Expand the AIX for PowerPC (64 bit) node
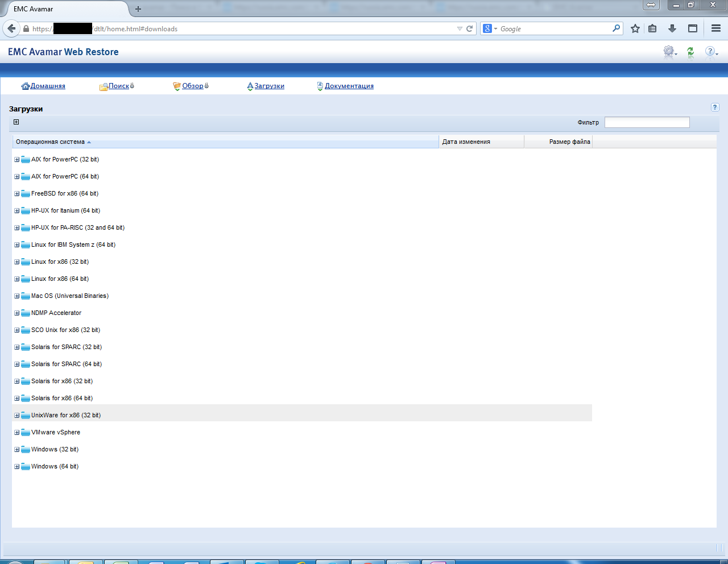728x564 pixels. [17, 177]
